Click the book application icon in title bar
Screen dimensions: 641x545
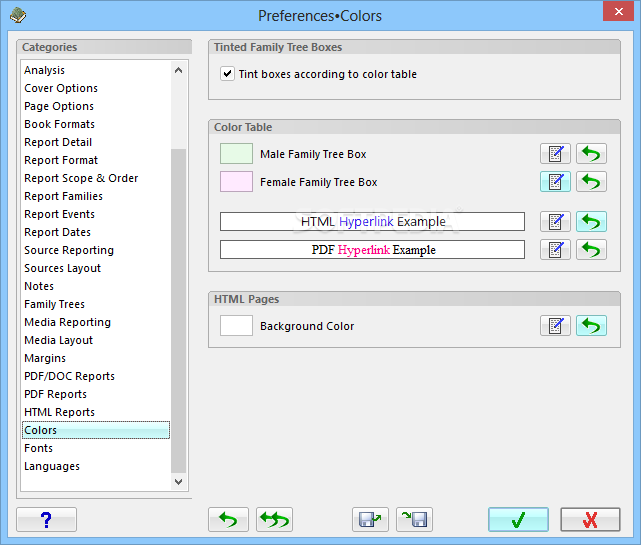click(18, 16)
